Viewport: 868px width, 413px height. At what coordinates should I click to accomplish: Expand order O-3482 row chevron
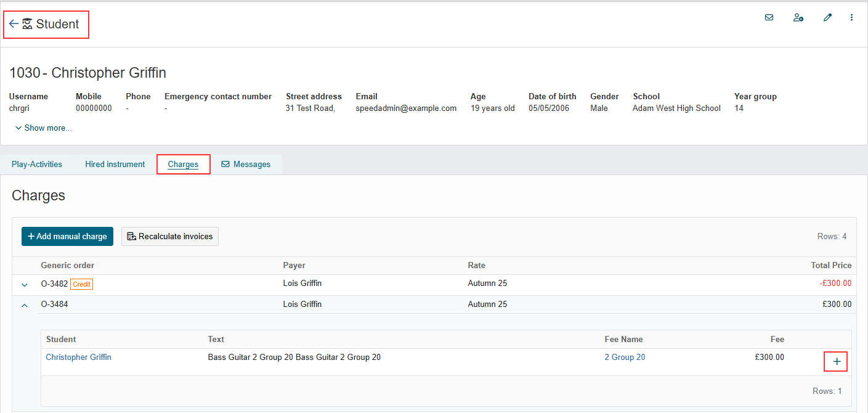(25, 285)
